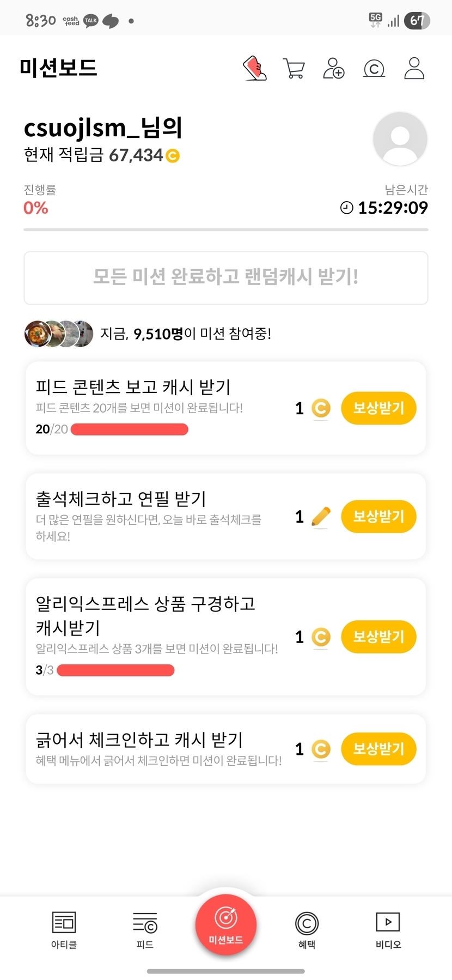The width and height of the screenshot is (452, 980).
Task: Claim reward for 피드 콘텐츠 mission
Action: point(378,408)
